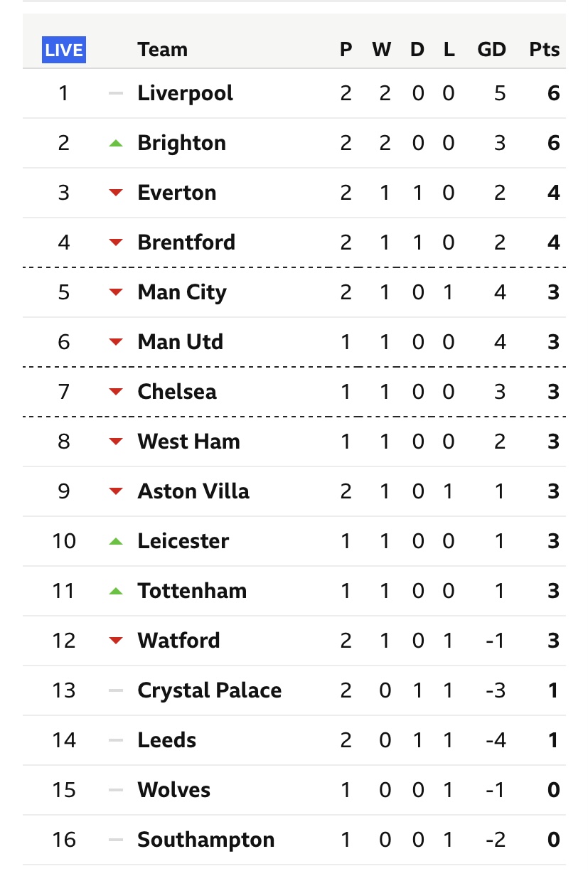Click Crystal Palace's grey no-change dash
Image resolution: width=588 pixels, height=871 pixels.
(116, 690)
